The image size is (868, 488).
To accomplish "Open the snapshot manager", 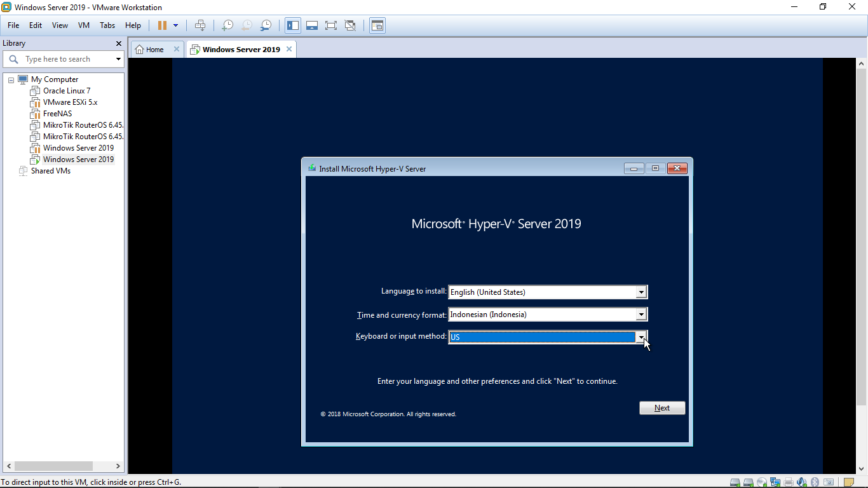I will [266, 25].
